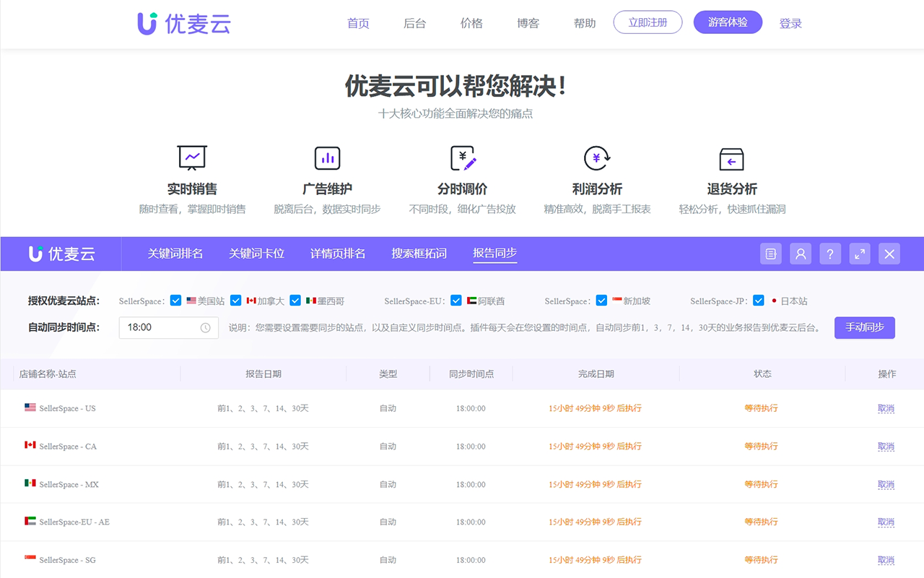The width and height of the screenshot is (924, 578).
Task: Select the 分时调价 pencil icon
Action: tap(462, 158)
